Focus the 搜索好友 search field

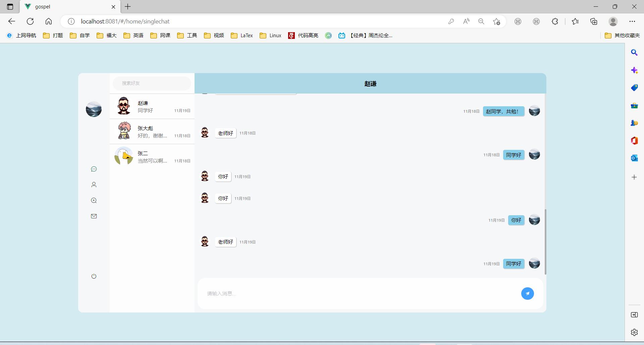pyautogui.click(x=152, y=83)
